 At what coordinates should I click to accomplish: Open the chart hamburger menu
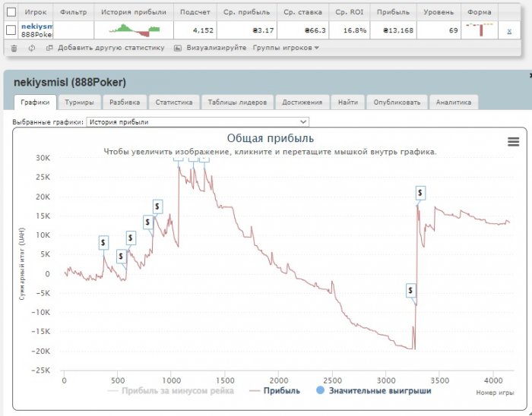click(513, 142)
